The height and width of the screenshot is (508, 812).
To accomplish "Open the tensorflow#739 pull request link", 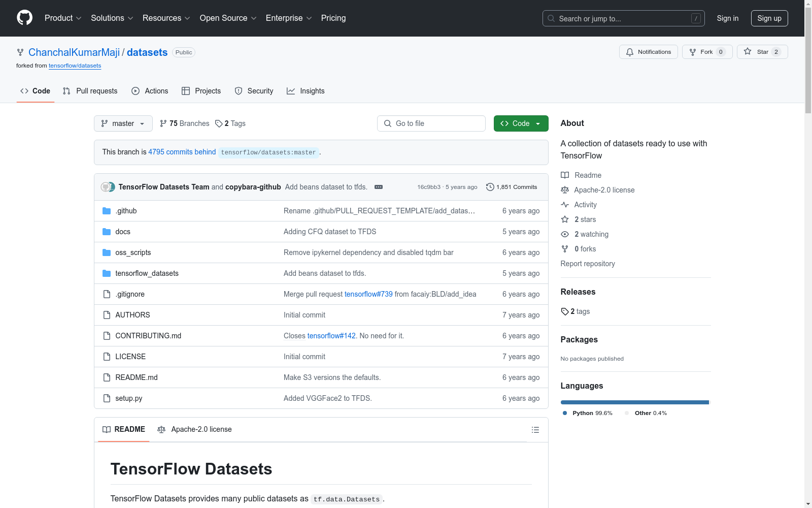I will (x=368, y=294).
